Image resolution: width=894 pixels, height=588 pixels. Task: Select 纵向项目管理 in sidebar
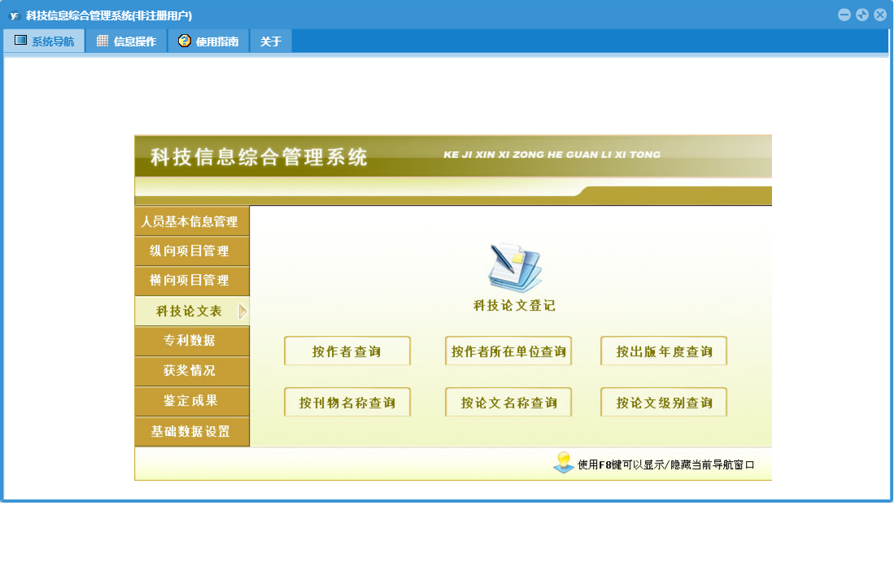pyautogui.click(x=192, y=250)
